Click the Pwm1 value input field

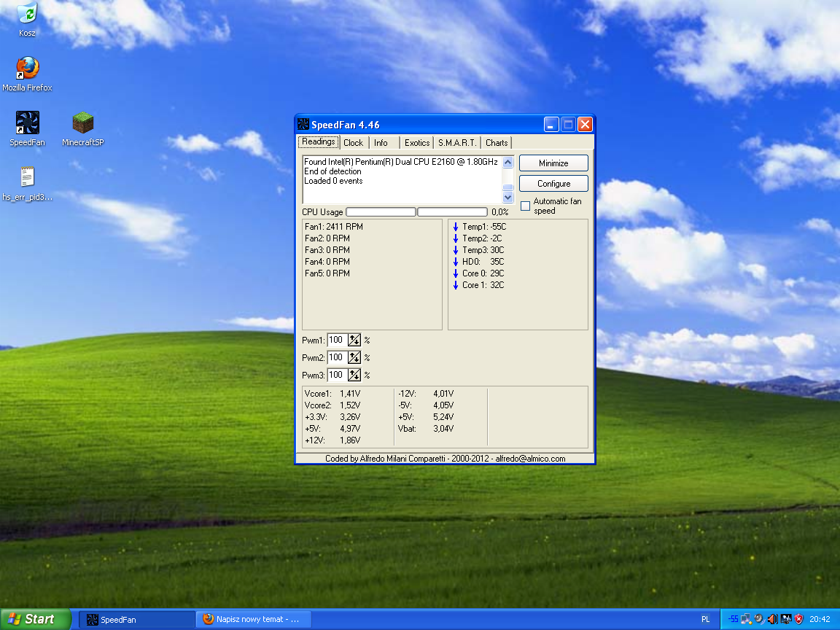click(x=336, y=341)
